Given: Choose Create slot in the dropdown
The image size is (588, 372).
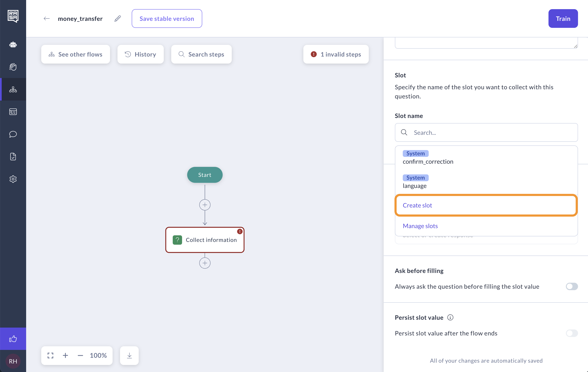Looking at the screenshot, I should coord(417,205).
